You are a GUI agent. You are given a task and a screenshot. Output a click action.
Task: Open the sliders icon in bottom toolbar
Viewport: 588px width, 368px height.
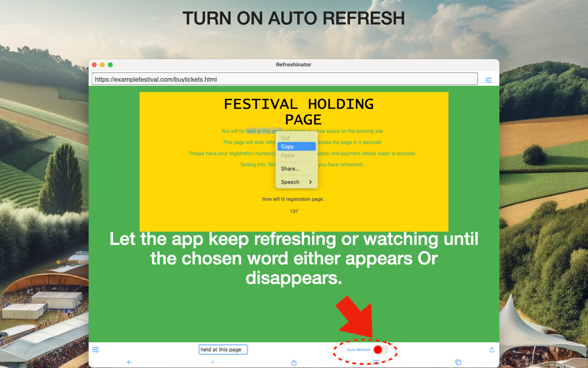click(x=96, y=350)
